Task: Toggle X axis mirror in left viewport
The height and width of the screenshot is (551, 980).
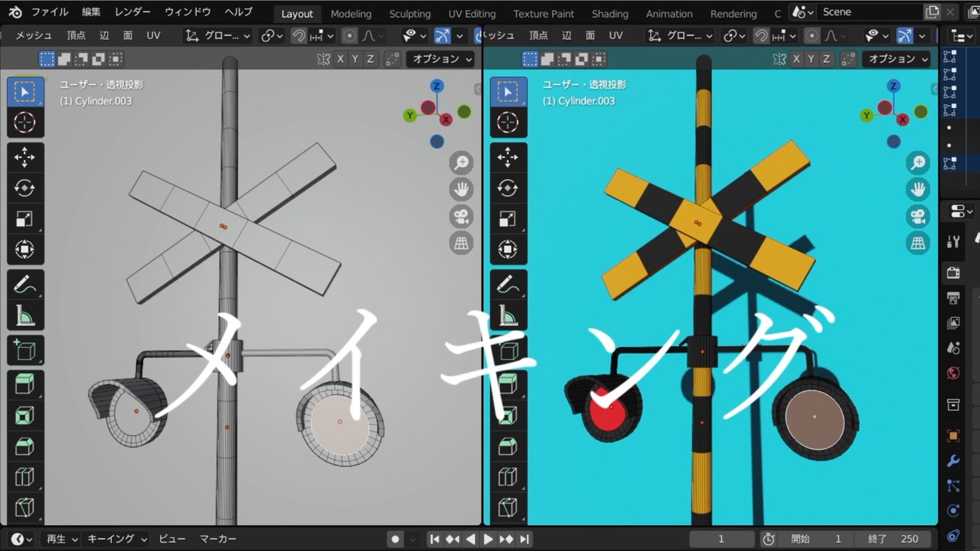Action: click(340, 59)
